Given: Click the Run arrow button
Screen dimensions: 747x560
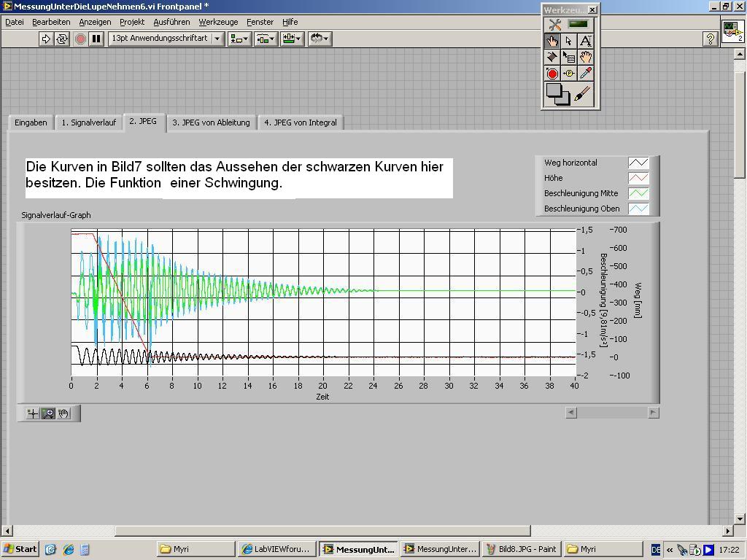Looking at the screenshot, I should [46, 39].
